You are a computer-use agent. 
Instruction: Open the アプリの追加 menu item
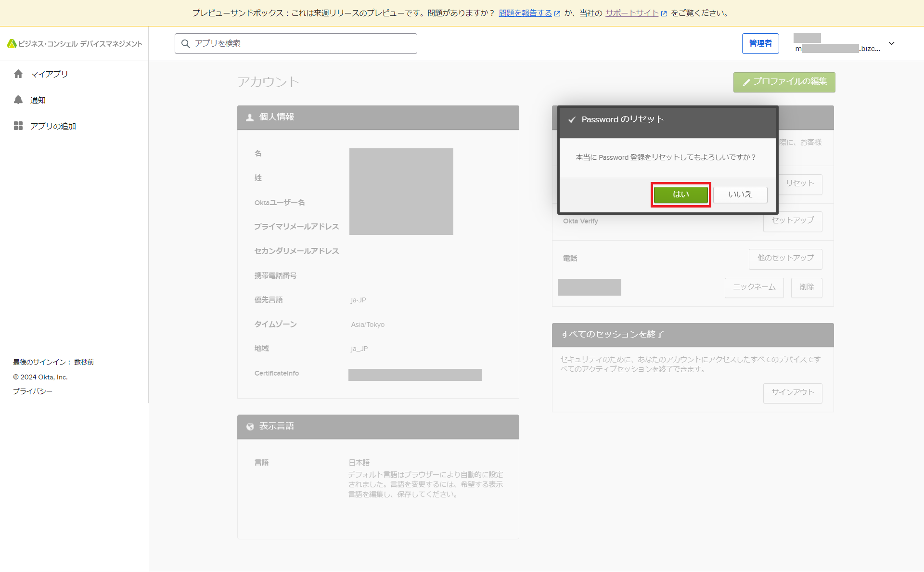pos(53,126)
